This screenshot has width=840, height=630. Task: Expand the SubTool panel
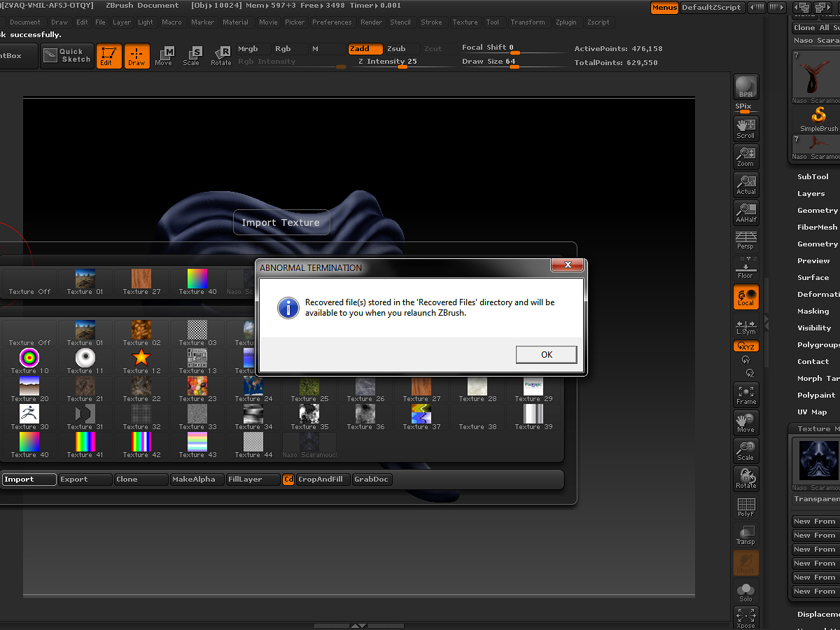813,176
